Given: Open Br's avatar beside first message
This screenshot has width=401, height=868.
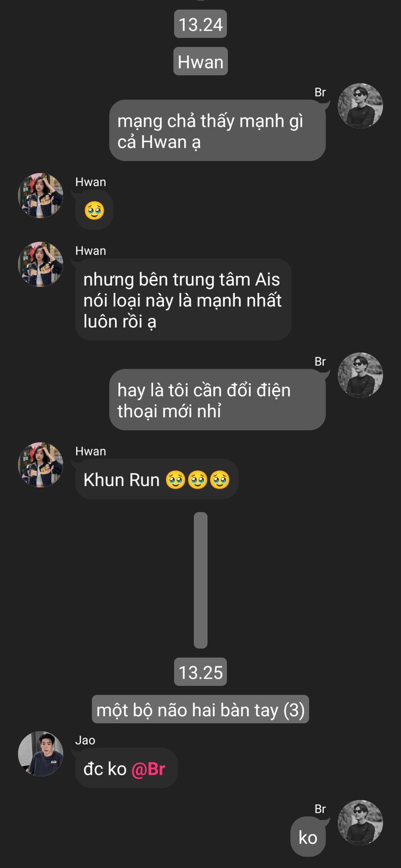Looking at the screenshot, I should point(360,106).
